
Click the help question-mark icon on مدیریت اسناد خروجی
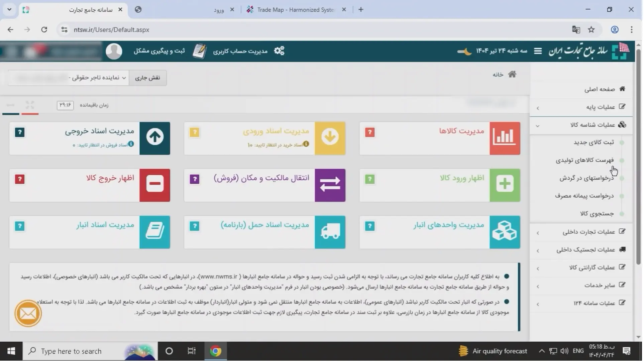(x=20, y=132)
